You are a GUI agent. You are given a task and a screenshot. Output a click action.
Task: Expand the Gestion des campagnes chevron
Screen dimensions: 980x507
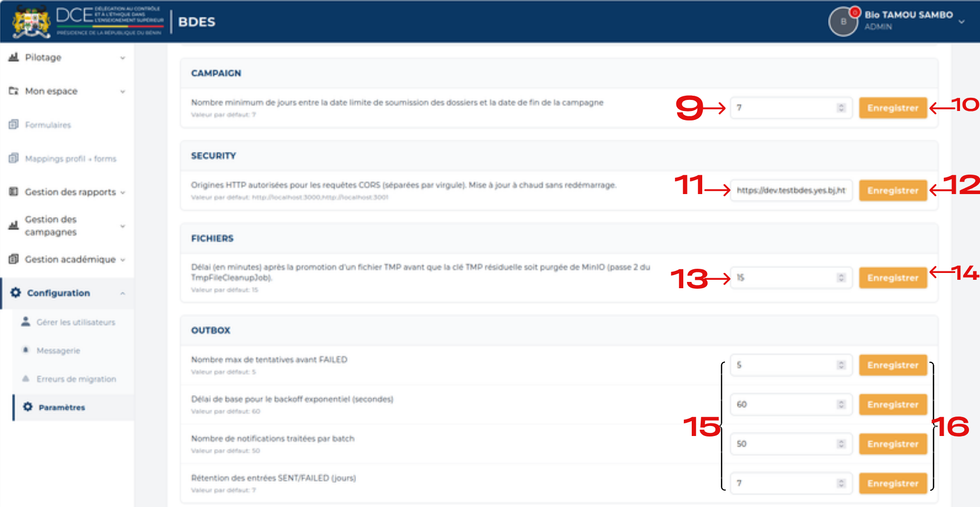pos(123,226)
